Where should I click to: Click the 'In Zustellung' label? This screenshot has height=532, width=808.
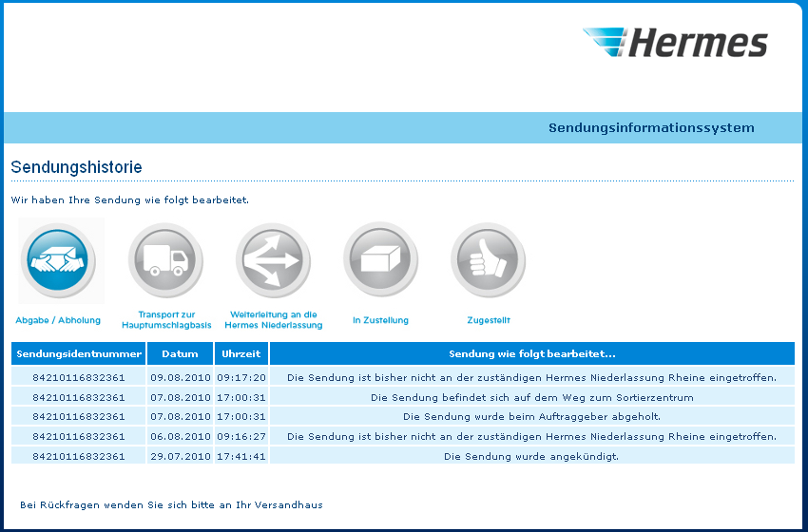(x=380, y=320)
